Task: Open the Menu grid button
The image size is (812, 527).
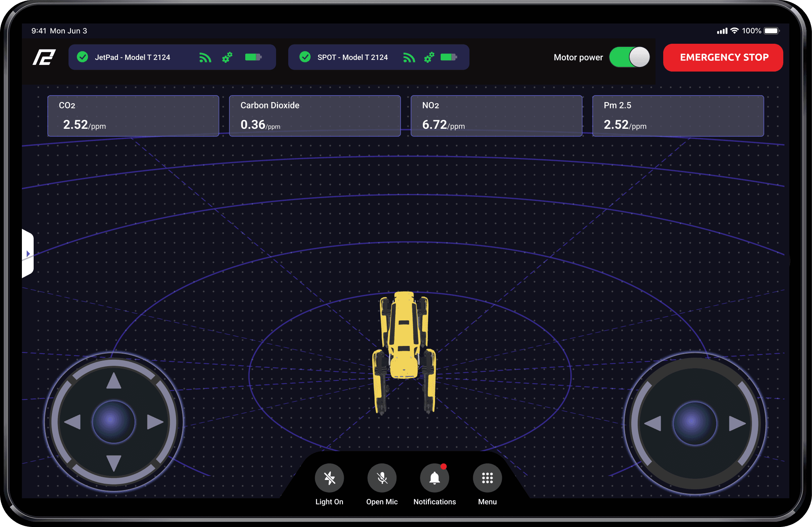Action: pos(487,478)
